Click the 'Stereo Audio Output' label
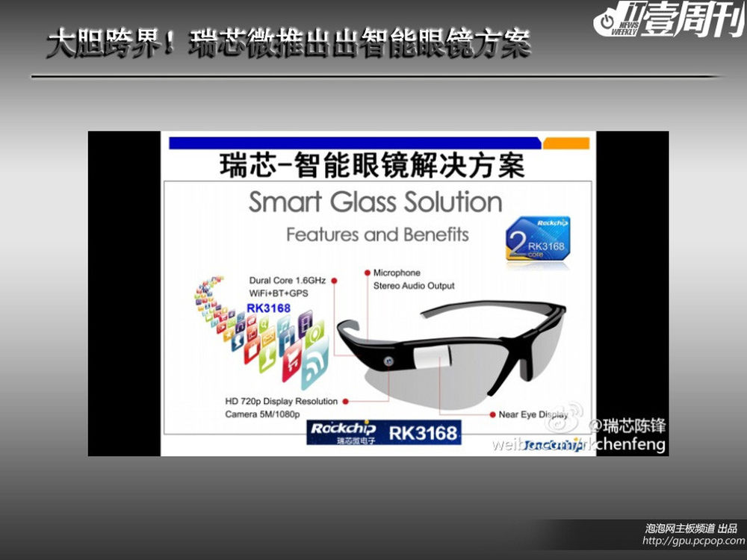747x560 pixels. [x=414, y=286]
